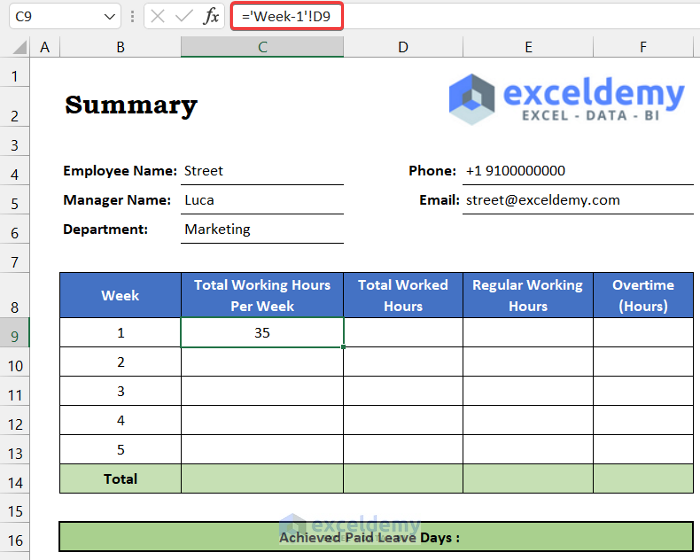700x560 pixels.
Task: Select the Total row label cell
Action: click(121, 479)
